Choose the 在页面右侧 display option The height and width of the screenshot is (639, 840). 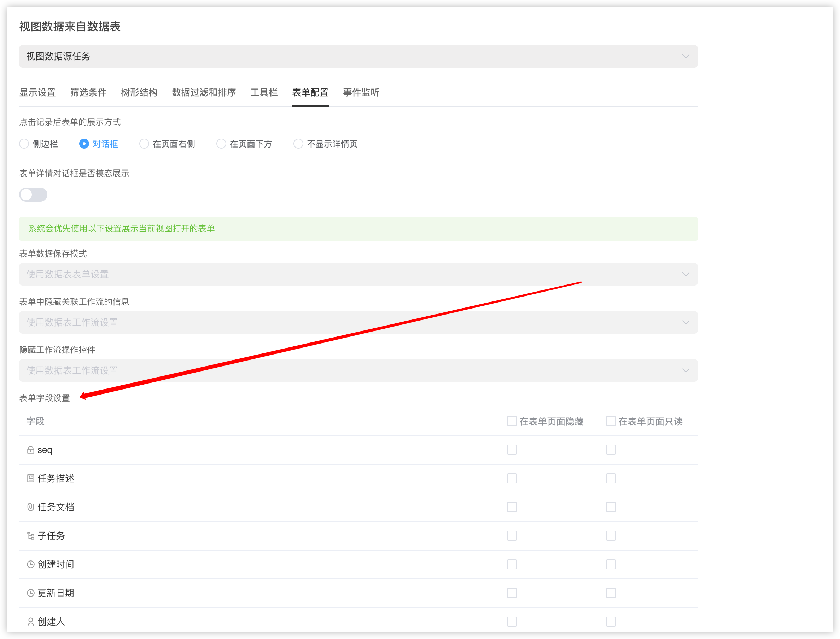[144, 144]
